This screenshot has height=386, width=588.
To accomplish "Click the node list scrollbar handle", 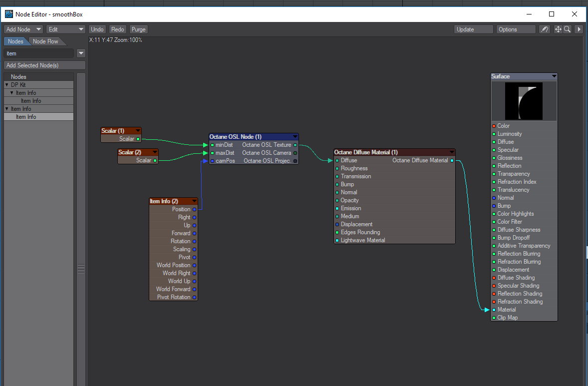I will coord(81,269).
